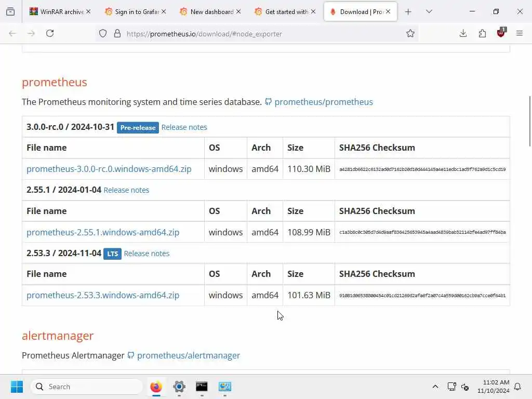Screen dimensions: 532x399
Task: Close the Get started with tab
Action: (x=313, y=11)
